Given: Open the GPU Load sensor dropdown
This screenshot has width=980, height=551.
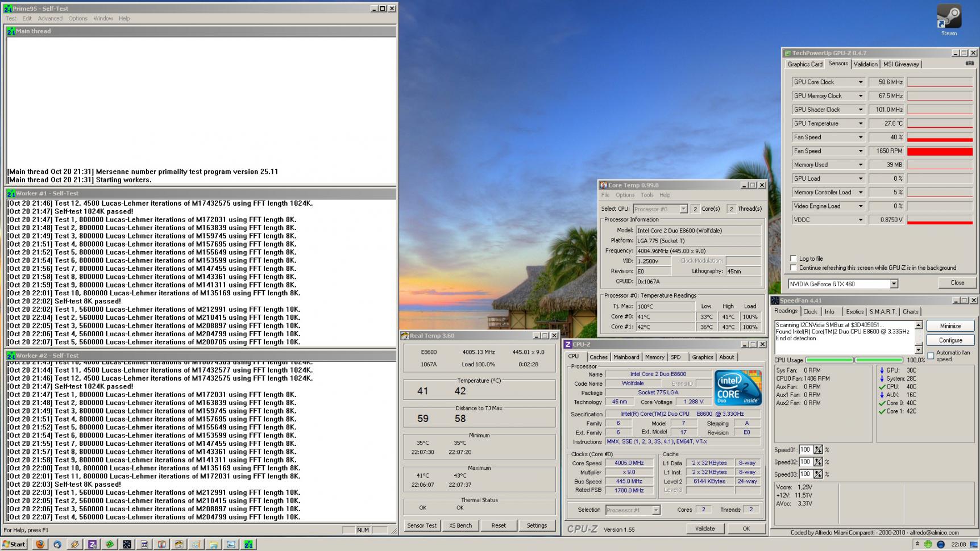Looking at the screenshot, I should click(860, 178).
